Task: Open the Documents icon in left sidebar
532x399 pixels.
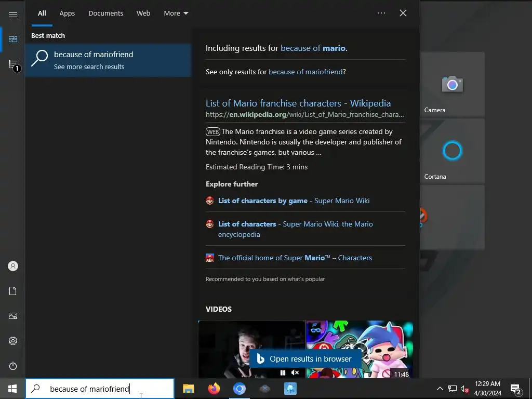Action: 13,291
